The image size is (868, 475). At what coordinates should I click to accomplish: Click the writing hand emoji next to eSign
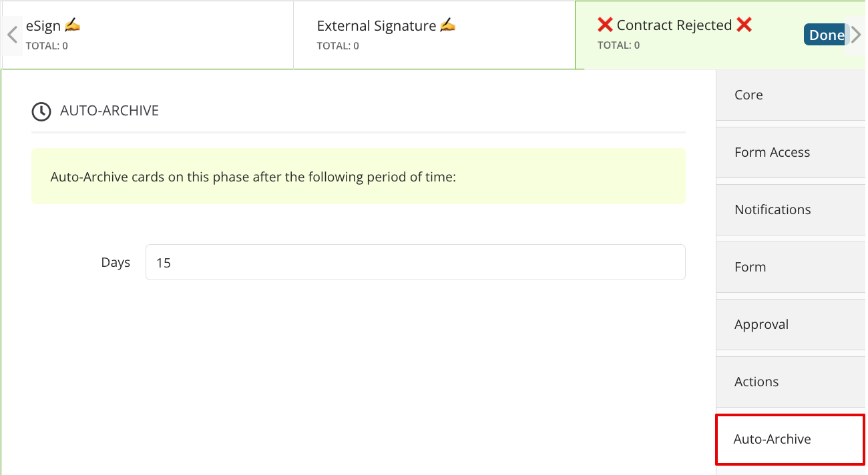click(x=73, y=26)
